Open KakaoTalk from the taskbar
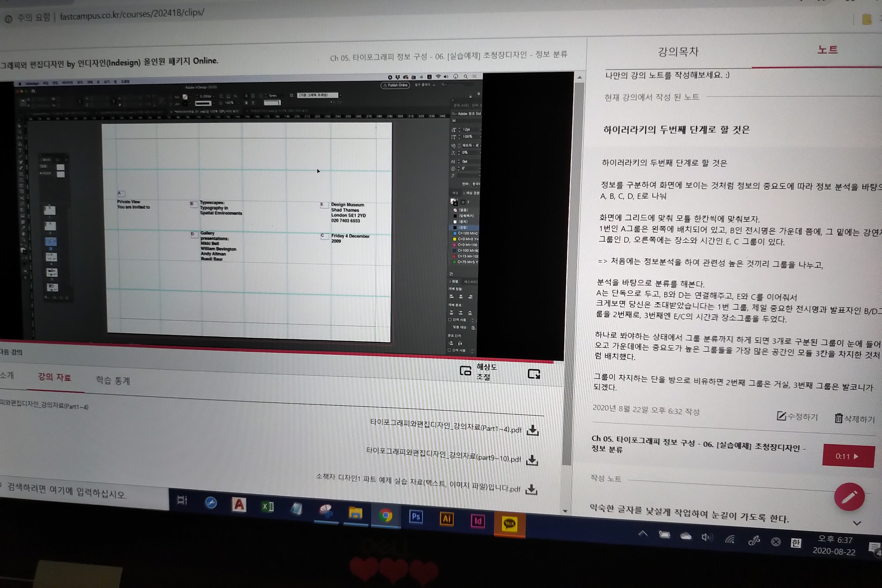 [x=509, y=524]
